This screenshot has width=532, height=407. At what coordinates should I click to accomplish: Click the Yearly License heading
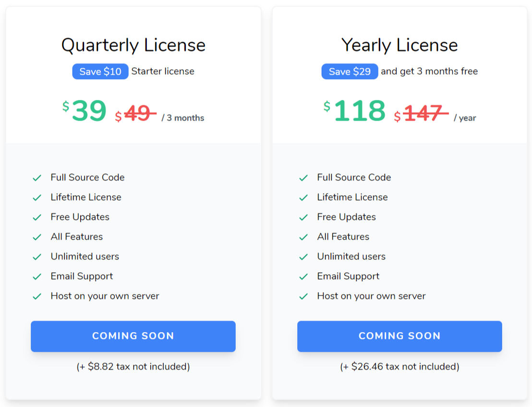point(399,46)
